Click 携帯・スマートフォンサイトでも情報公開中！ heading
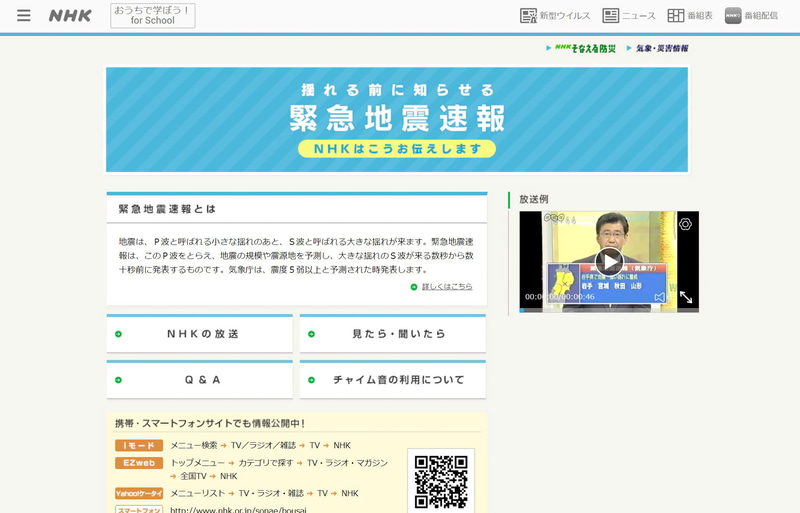Screen dimensions: 800x513 (210, 423)
